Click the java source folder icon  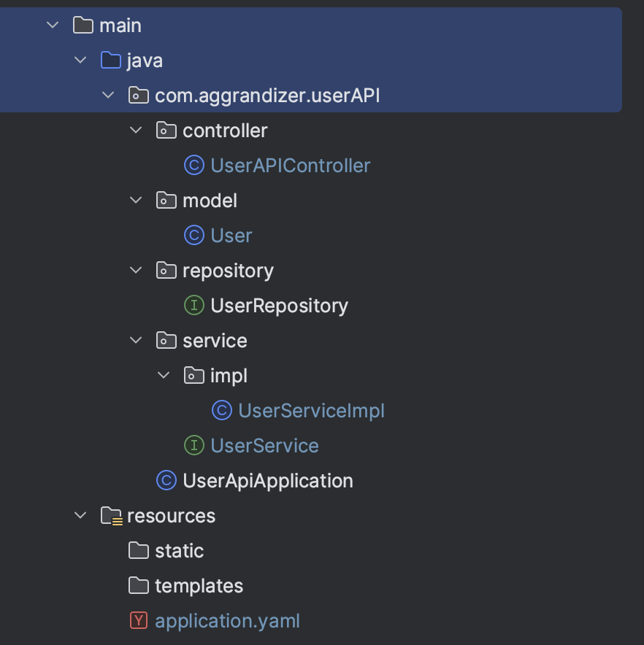(110, 61)
